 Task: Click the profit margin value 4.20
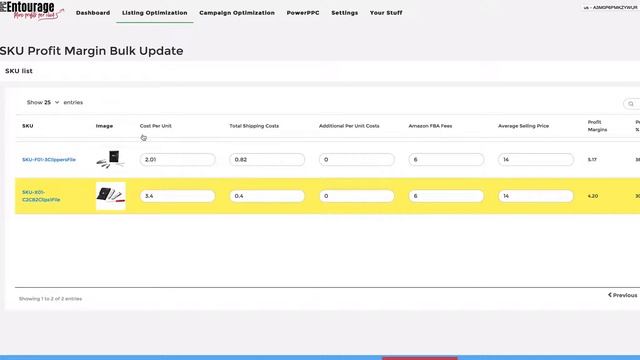coord(593,196)
